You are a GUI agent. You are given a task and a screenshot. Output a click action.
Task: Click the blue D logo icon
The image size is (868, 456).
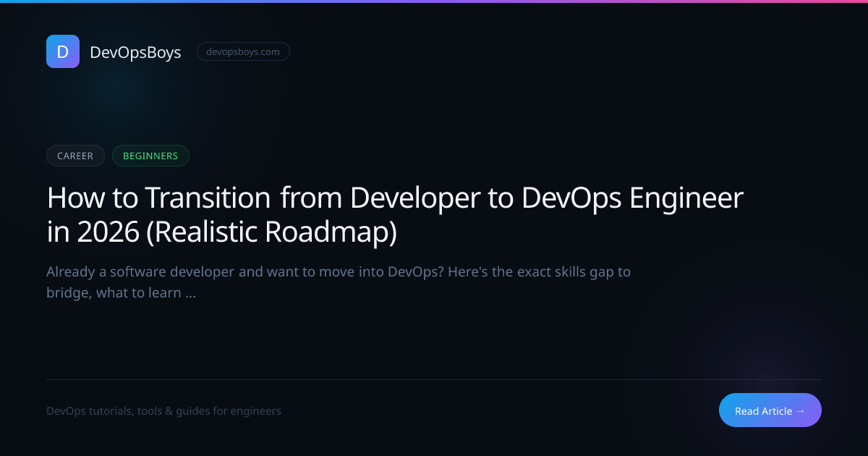click(x=63, y=51)
